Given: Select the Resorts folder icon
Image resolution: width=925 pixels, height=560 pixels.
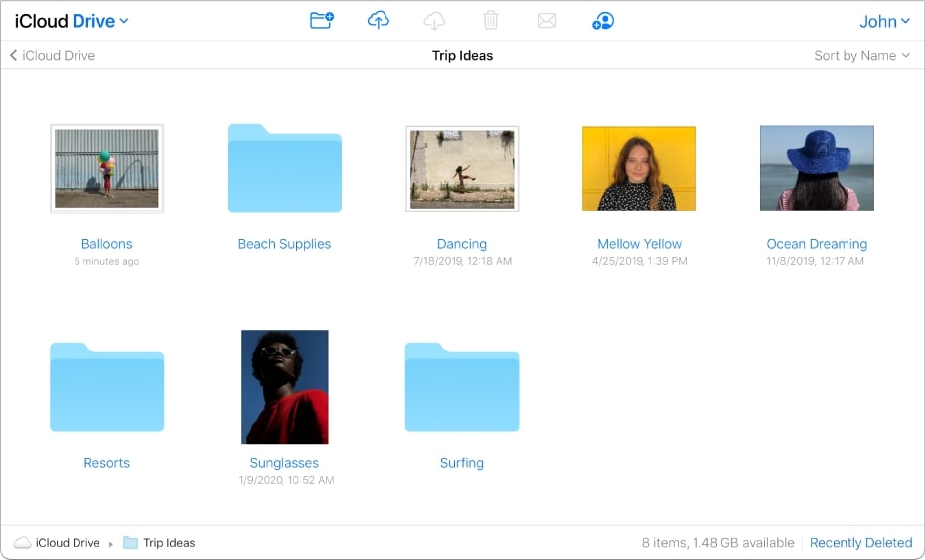Looking at the screenshot, I should [x=106, y=387].
